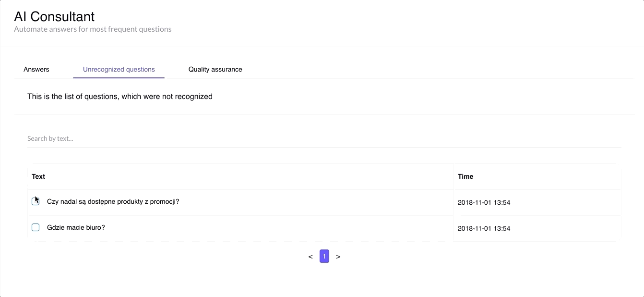Click the purple underline under the active tab

(x=119, y=77)
